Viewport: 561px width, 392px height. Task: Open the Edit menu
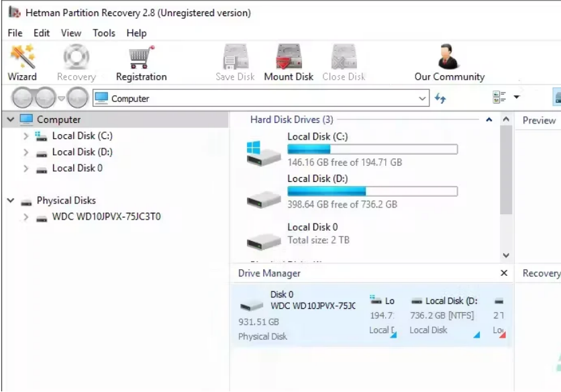(42, 33)
